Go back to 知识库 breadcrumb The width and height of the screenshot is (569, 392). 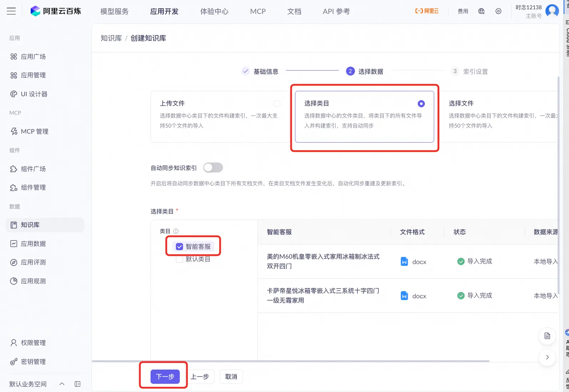(111, 38)
